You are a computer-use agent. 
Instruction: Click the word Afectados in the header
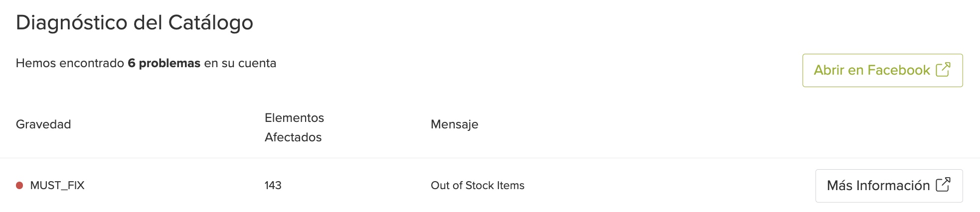pos(293,137)
